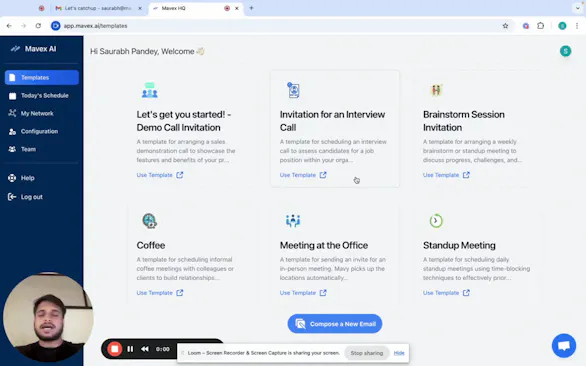Click the Loom webcam bubble
This screenshot has height=366, width=586.
click(48, 317)
